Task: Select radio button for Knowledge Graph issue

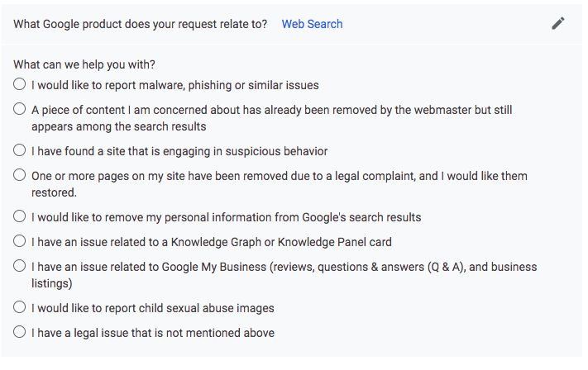Action: point(20,241)
